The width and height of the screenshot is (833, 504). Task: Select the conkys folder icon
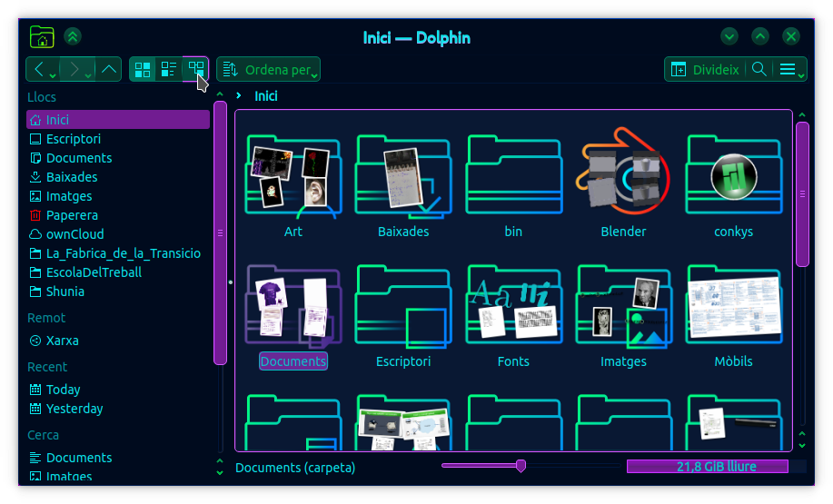click(734, 174)
